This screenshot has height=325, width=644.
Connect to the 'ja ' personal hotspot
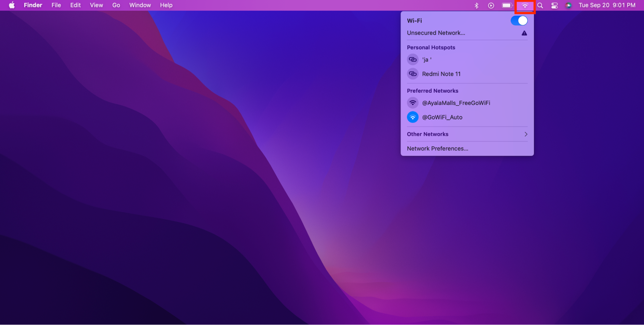point(467,60)
